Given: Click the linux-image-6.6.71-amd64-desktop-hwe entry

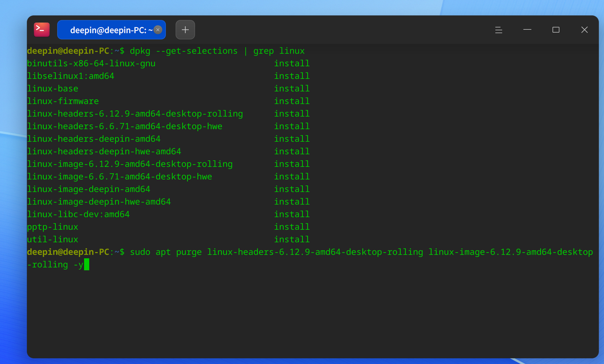Looking at the screenshot, I should (x=119, y=177).
